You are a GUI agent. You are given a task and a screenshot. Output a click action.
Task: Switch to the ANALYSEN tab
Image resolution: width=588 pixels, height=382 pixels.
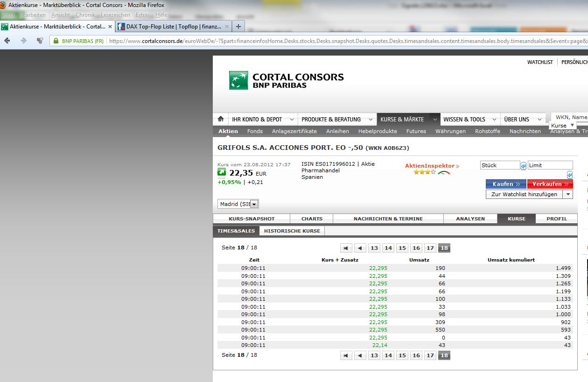click(470, 219)
